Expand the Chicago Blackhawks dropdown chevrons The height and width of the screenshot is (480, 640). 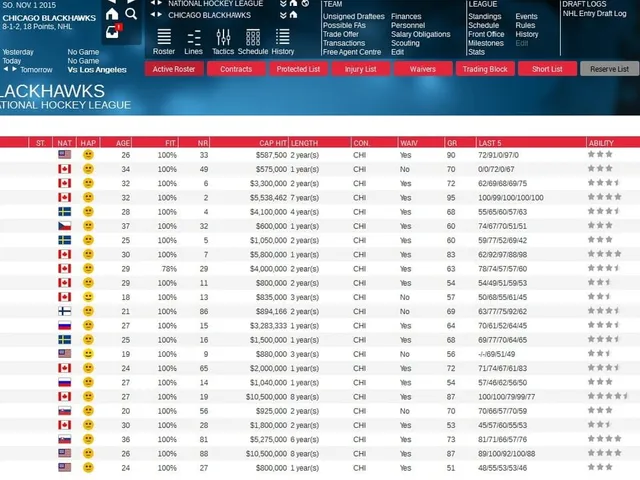coord(283,15)
